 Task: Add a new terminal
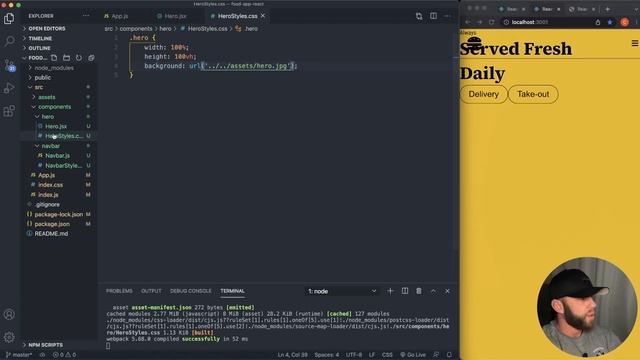point(390,291)
